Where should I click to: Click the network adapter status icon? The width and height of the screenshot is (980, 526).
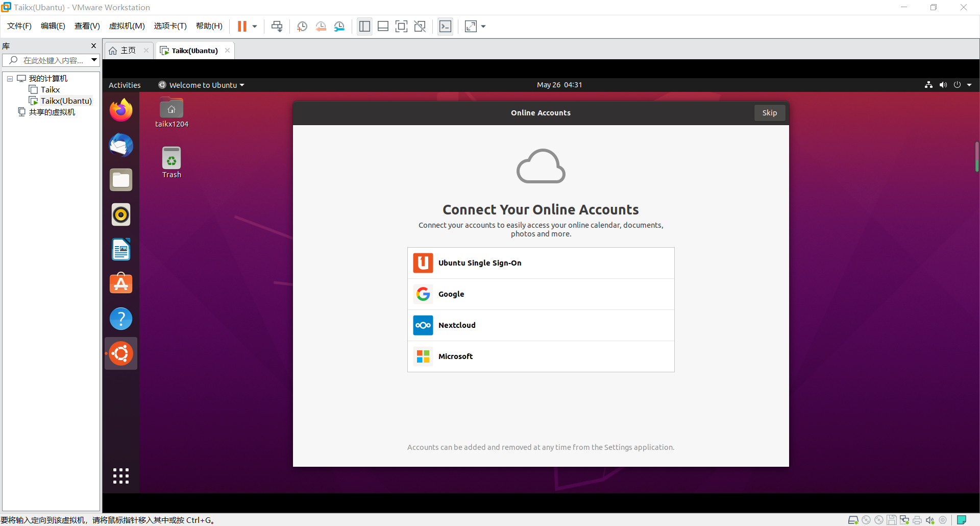click(x=904, y=520)
